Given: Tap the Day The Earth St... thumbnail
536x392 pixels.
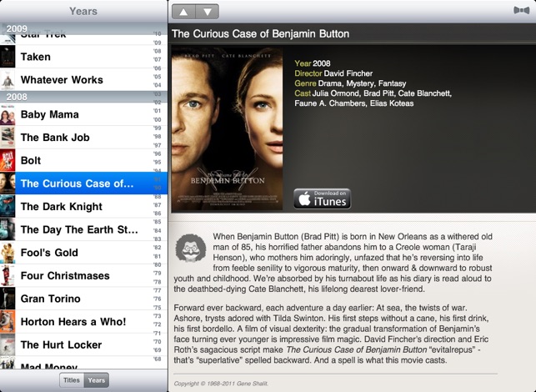Looking at the screenshot, I should tap(8, 229).
